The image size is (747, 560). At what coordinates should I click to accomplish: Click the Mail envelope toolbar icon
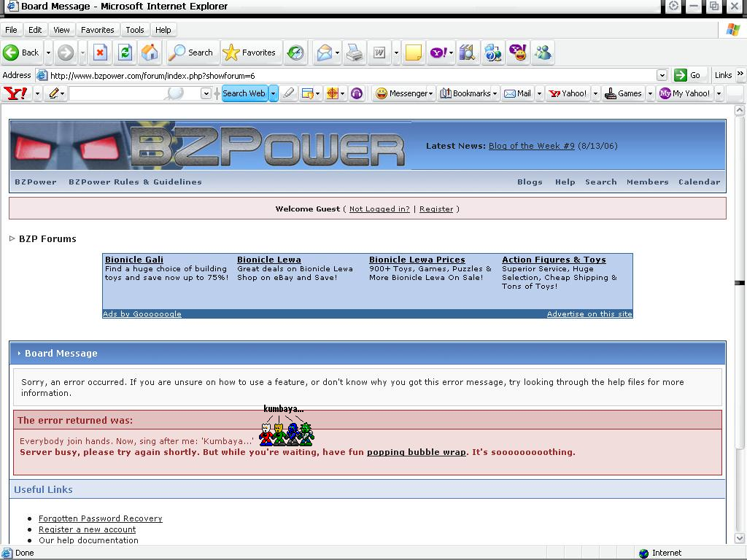point(325,52)
